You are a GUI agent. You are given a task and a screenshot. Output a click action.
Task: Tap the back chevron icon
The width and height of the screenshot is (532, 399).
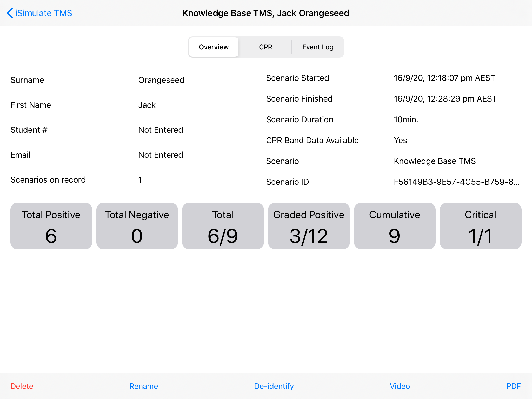[x=10, y=13]
